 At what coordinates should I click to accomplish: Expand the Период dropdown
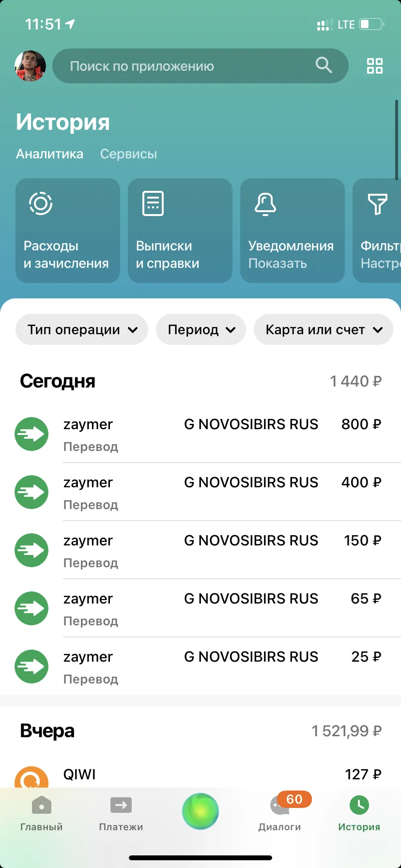tap(201, 329)
